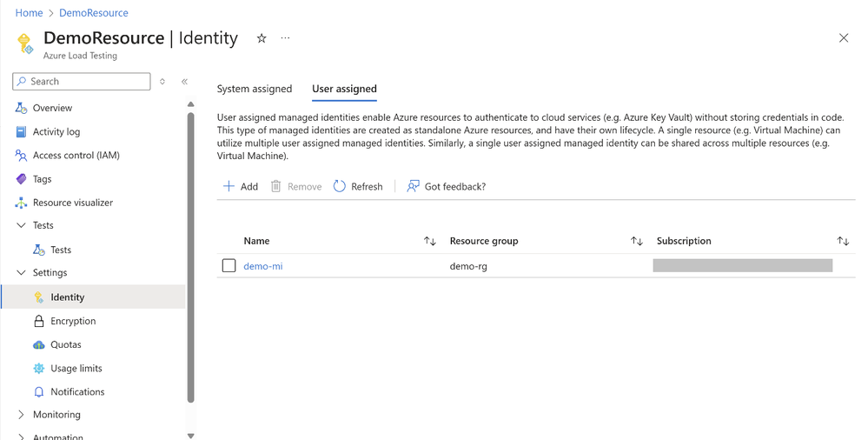Click sidebar scrollbar down arrow

(191, 436)
